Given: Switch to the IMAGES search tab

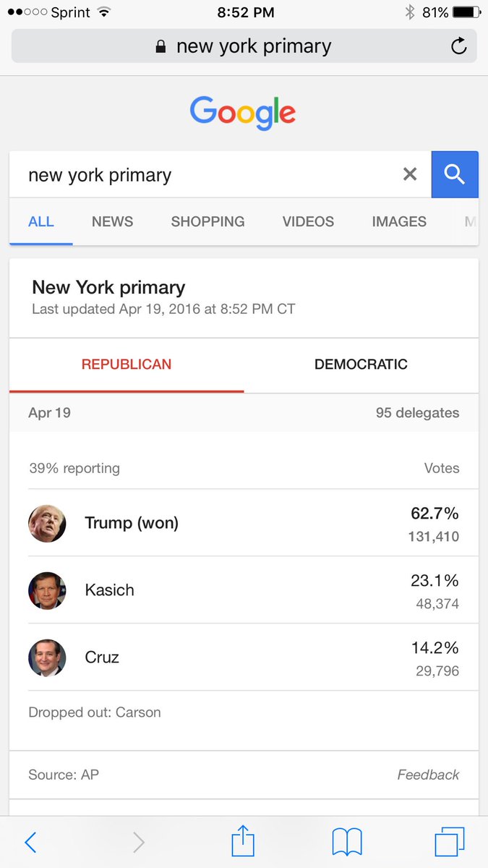Looking at the screenshot, I should click(399, 221).
